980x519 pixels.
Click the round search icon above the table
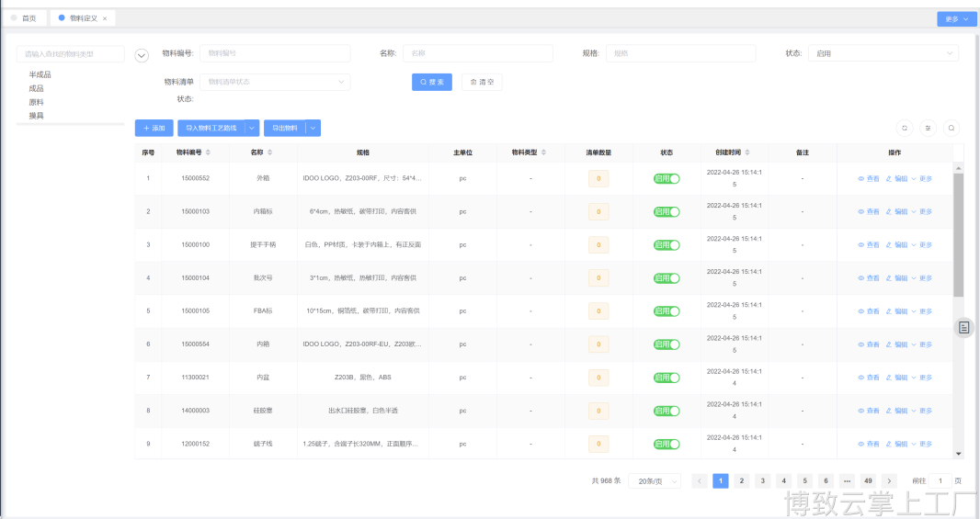click(x=952, y=129)
